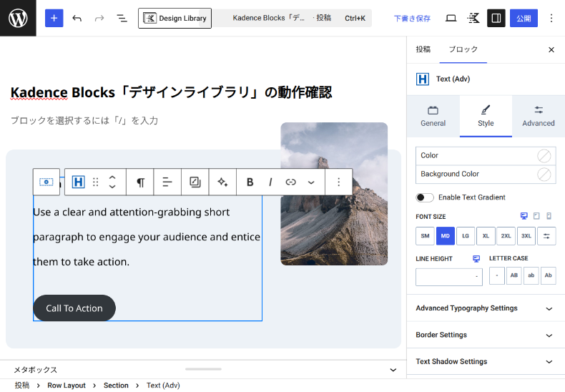The image size is (565, 392).
Task: Change HTML tag paragraph icon
Action: 140,182
